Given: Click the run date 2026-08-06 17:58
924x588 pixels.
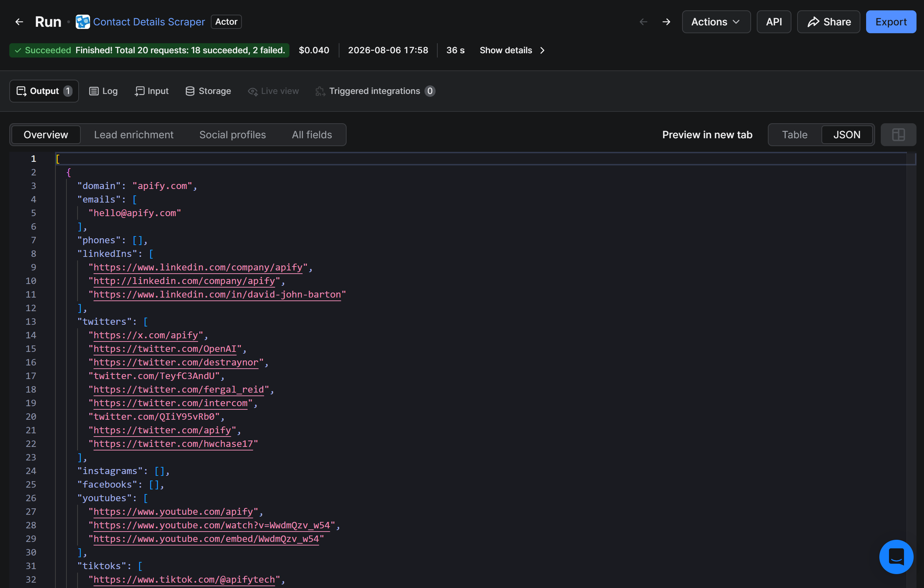Looking at the screenshot, I should [388, 50].
